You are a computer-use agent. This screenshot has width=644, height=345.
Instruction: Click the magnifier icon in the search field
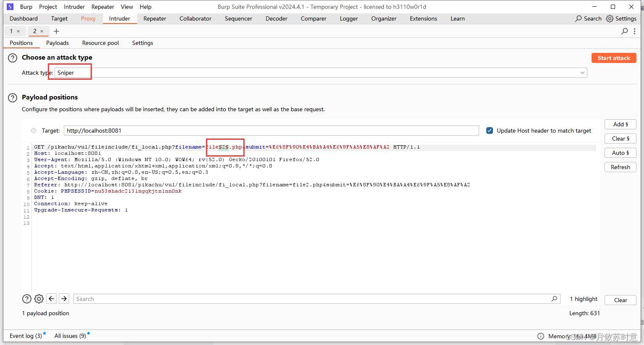click(554, 299)
